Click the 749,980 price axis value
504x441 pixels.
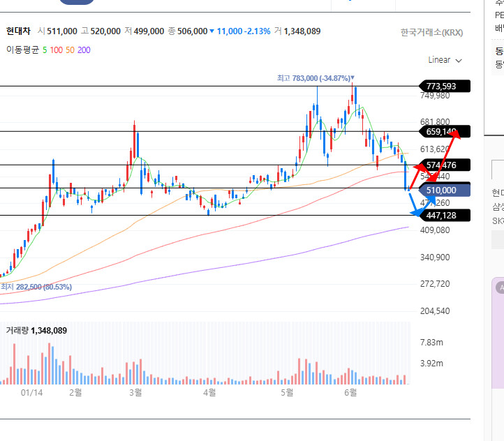(x=435, y=96)
